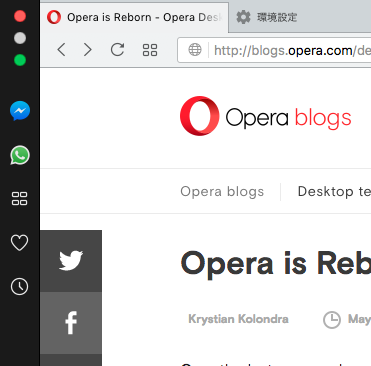Click the Opera blogs logo
Screen dimensions: 371x366
tap(266, 116)
